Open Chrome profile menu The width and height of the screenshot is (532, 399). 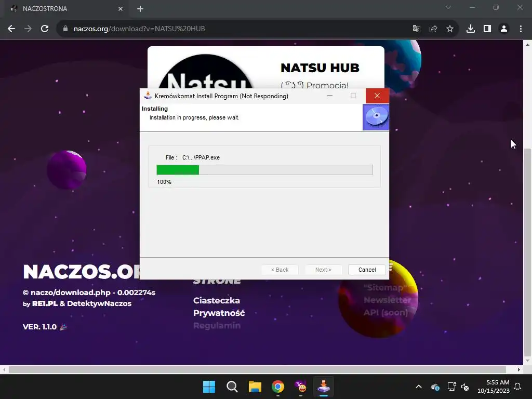pos(504,29)
